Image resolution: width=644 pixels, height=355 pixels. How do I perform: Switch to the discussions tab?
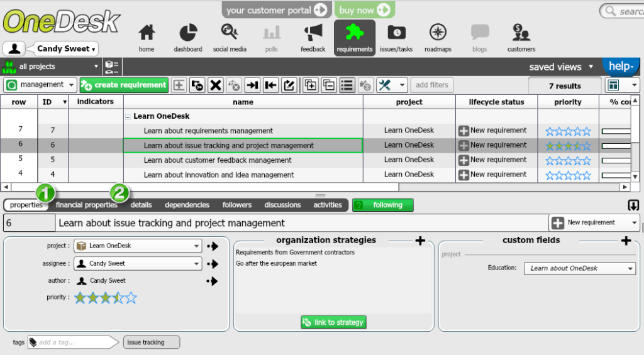pos(282,205)
